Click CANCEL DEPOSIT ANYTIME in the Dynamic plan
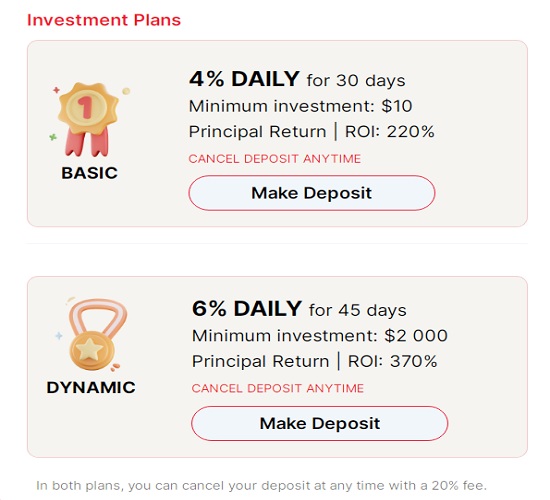550x500 pixels. tap(277, 388)
